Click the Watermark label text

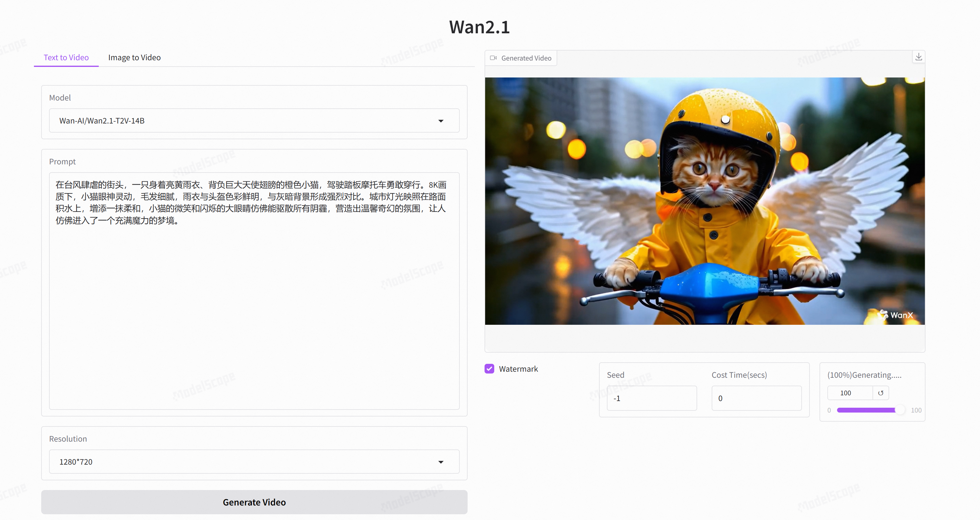518,369
